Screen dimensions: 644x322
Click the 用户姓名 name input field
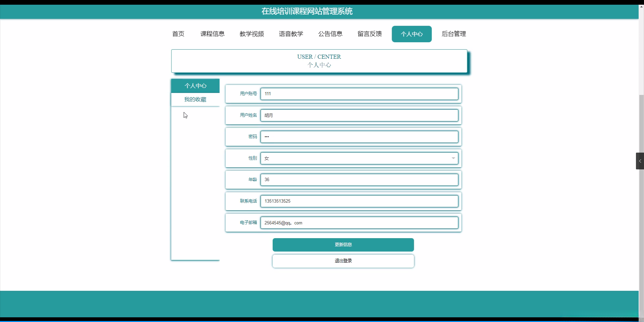coord(359,115)
